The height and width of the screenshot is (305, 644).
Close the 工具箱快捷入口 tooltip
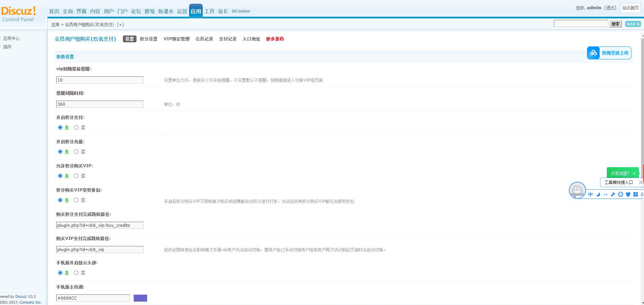(x=640, y=183)
